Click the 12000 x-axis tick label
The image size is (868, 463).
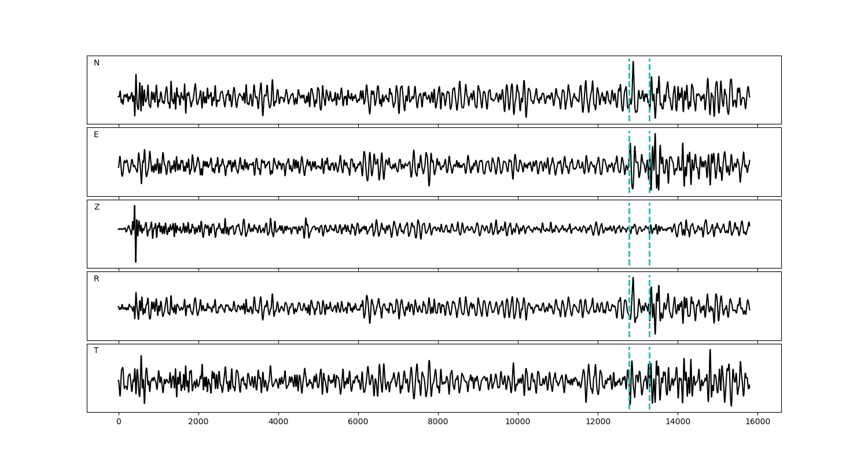point(597,422)
